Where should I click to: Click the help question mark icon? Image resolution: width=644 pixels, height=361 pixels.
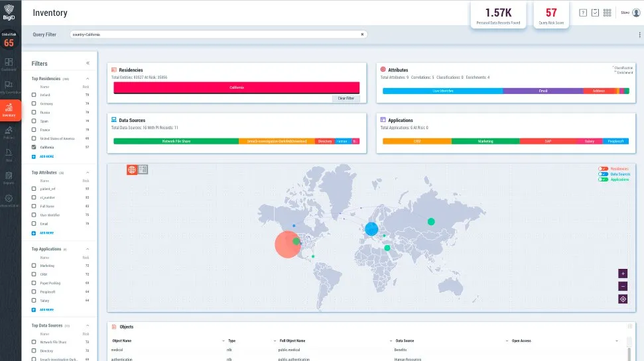pos(583,13)
